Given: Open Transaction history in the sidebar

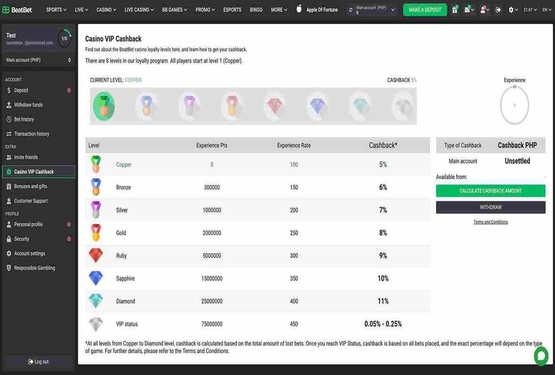Looking at the screenshot, I should coord(38,134).
